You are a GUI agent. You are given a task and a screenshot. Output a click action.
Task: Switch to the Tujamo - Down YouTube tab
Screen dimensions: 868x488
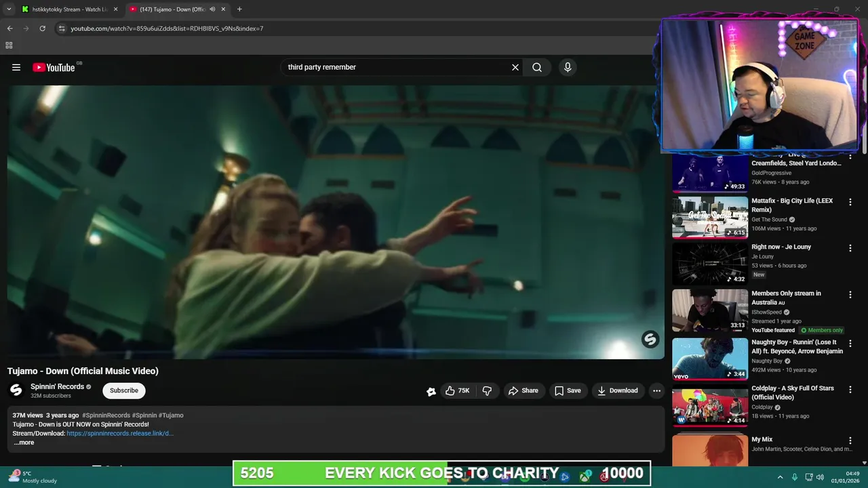click(173, 9)
